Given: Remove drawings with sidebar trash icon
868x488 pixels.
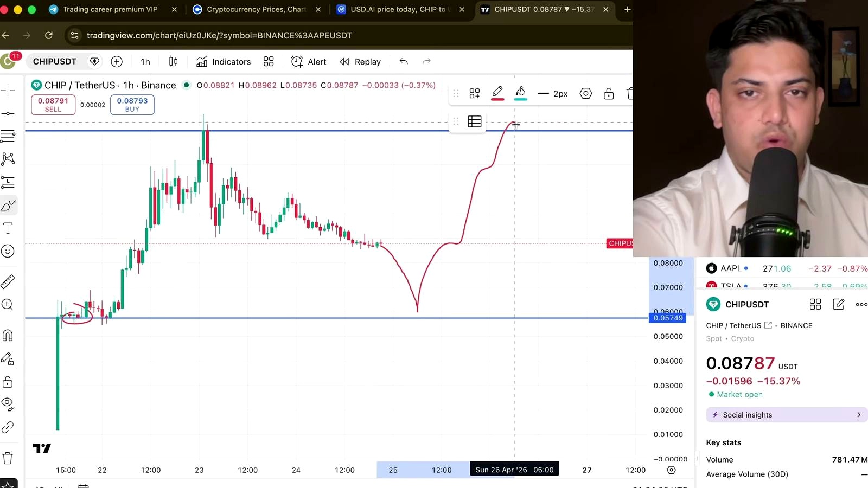Looking at the screenshot, I should [x=8, y=458].
